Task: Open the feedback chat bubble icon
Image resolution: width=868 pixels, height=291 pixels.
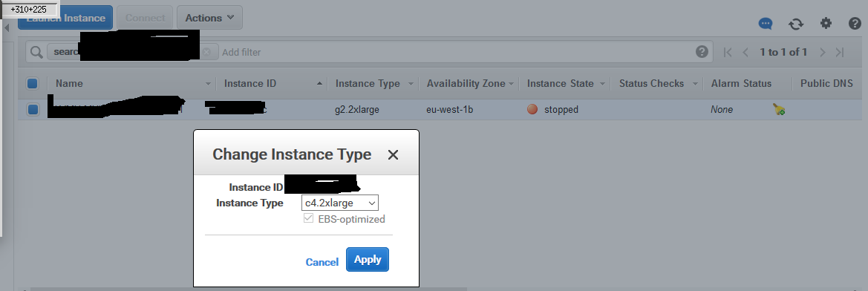Action: click(x=766, y=24)
